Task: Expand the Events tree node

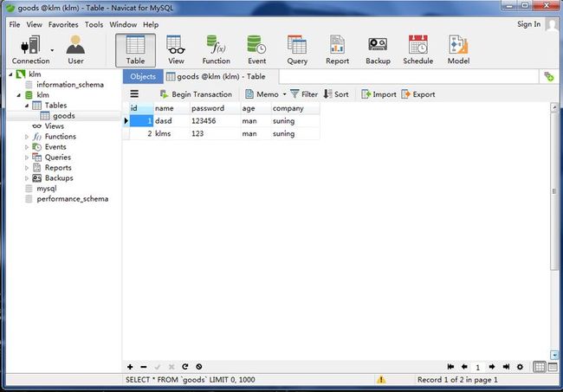Action: point(27,147)
